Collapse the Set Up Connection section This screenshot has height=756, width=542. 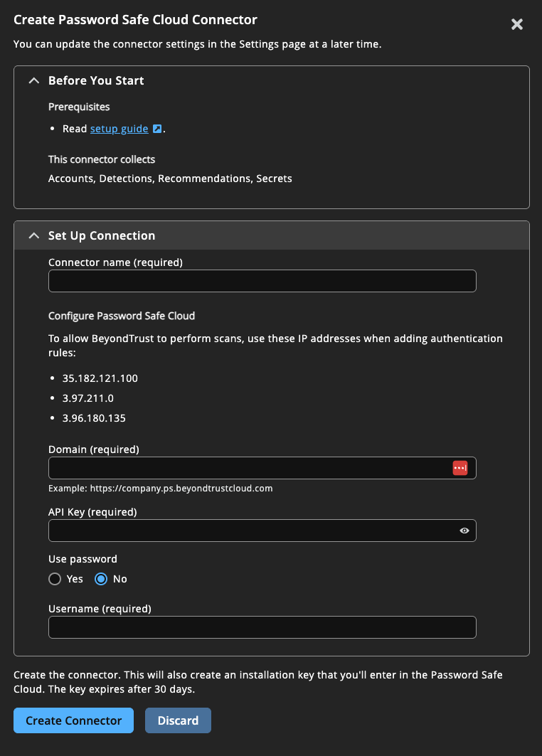click(x=33, y=235)
